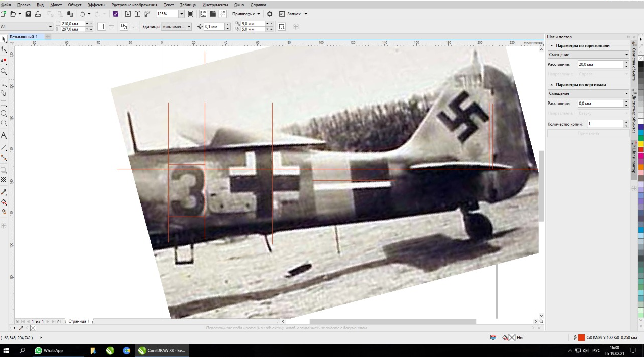Select the Zoom magnifier tool
644x358 pixels.
pyautogui.click(x=4, y=72)
